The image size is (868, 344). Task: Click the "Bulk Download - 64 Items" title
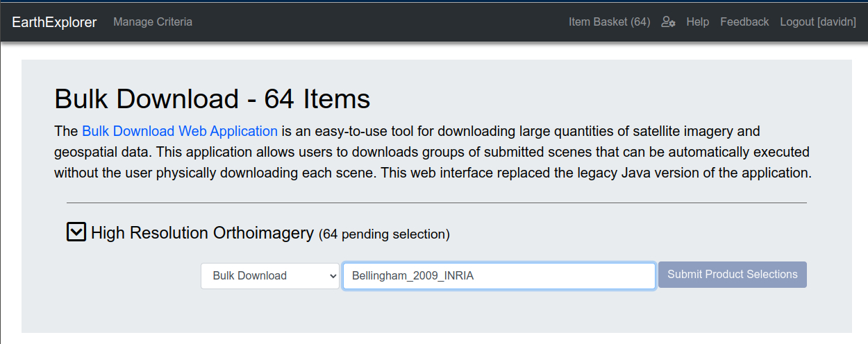tap(212, 99)
